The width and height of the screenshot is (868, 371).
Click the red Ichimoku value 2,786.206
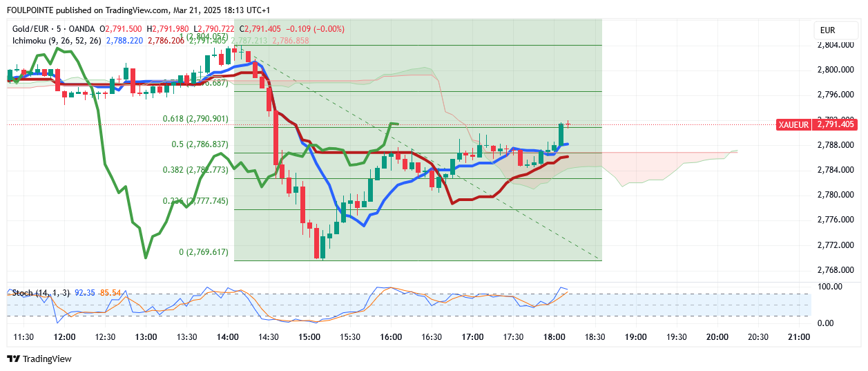point(165,41)
